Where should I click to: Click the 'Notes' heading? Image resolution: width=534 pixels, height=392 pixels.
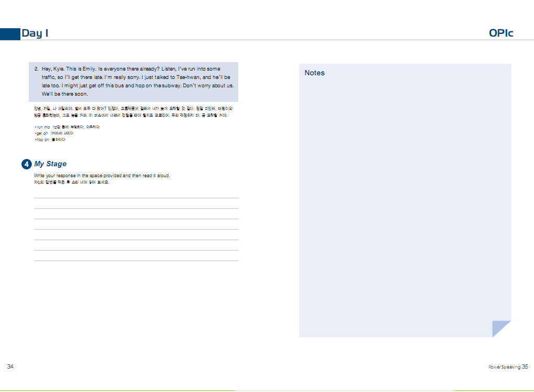315,73
